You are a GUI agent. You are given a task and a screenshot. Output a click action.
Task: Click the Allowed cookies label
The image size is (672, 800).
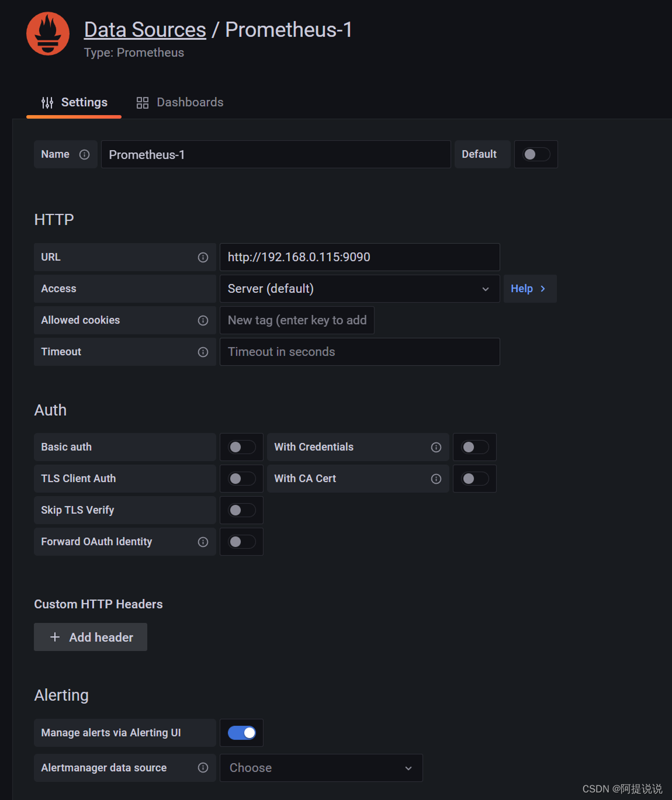[80, 320]
